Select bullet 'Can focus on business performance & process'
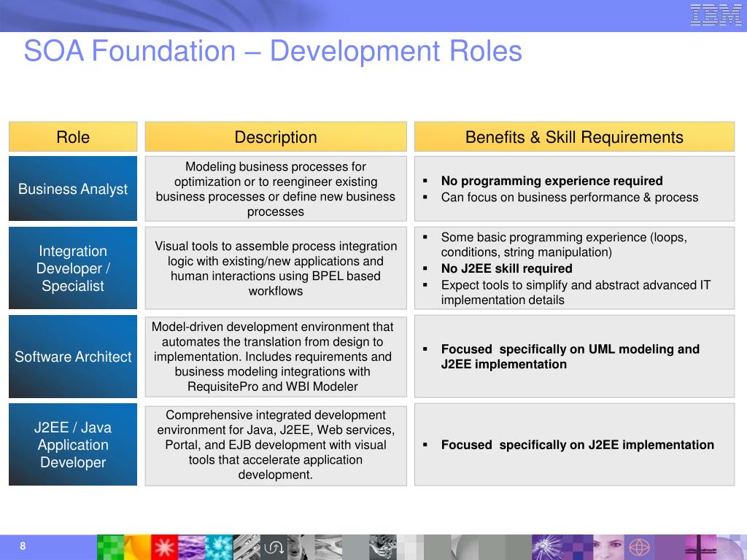 [569, 197]
